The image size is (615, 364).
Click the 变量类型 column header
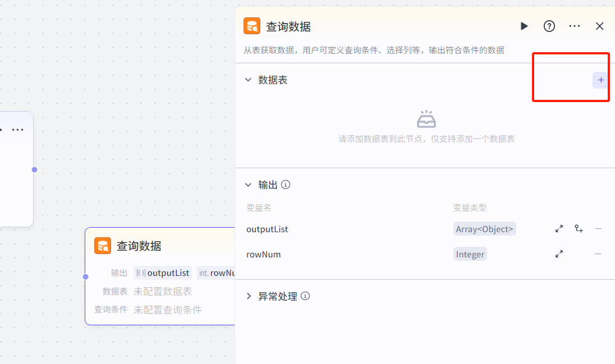(x=470, y=208)
